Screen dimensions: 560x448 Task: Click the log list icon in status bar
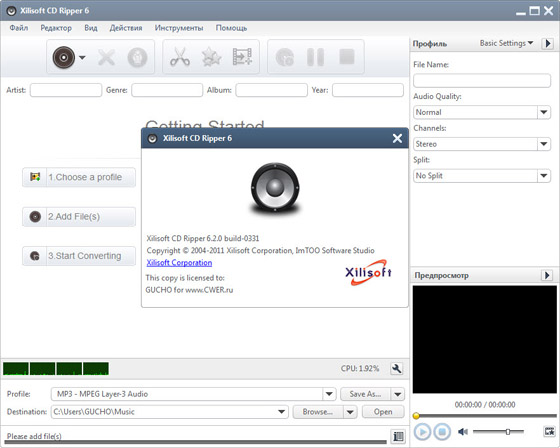(398, 436)
